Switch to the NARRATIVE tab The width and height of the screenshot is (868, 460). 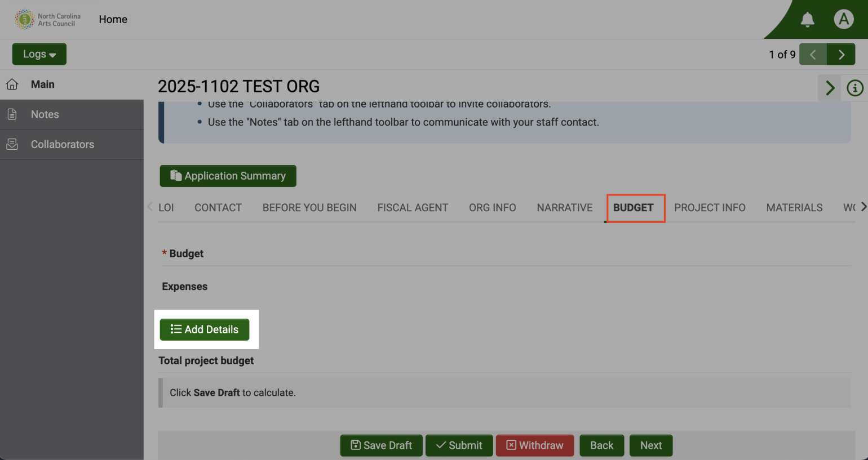564,207
